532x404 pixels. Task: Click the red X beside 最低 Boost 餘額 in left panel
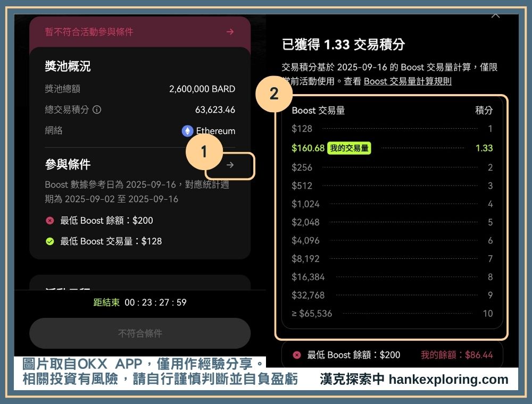pos(49,221)
